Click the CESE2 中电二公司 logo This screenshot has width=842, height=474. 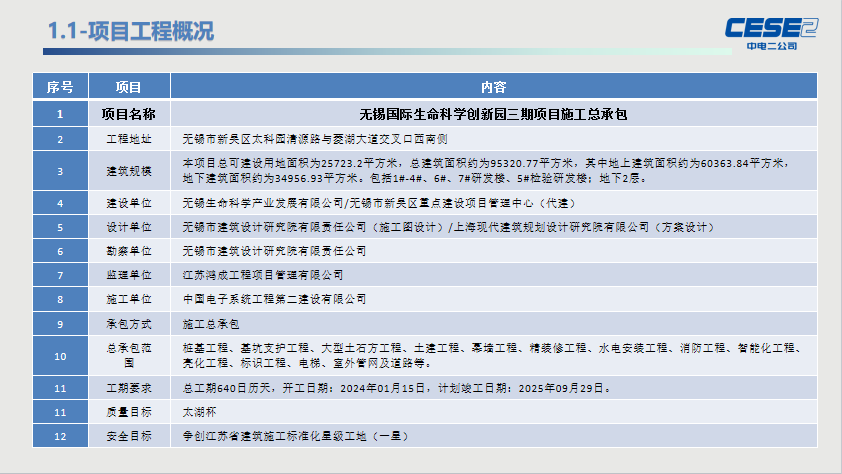tap(771, 34)
